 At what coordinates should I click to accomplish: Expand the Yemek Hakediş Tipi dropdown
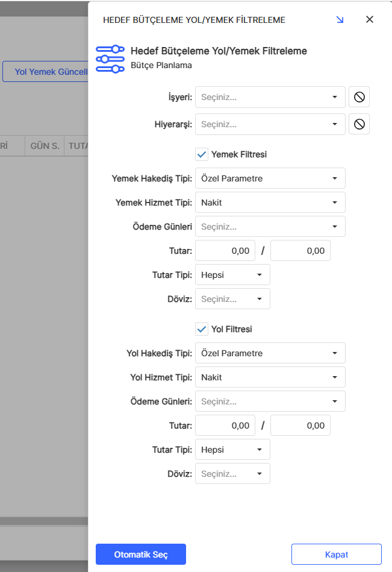coord(270,178)
